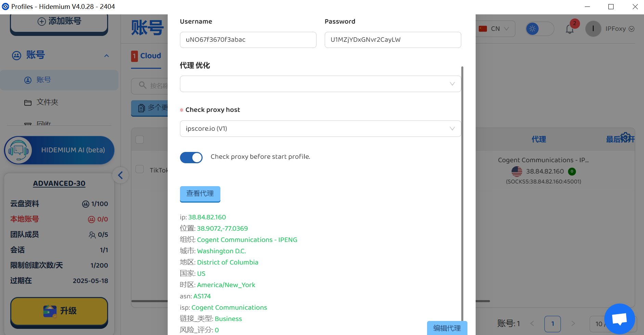Click the America/New_York timezone value
Image resolution: width=644 pixels, height=335 pixels.
click(226, 285)
